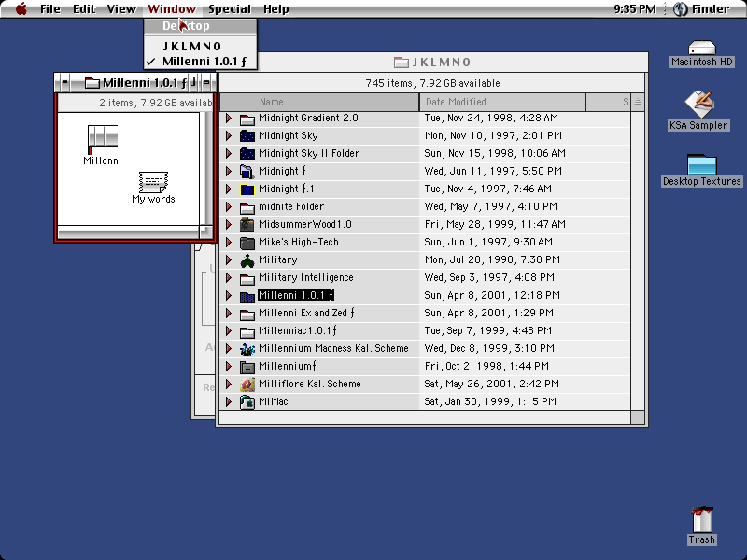Select the Millenni Ex and Zed ƒ name
The image size is (747, 560).
306,313
